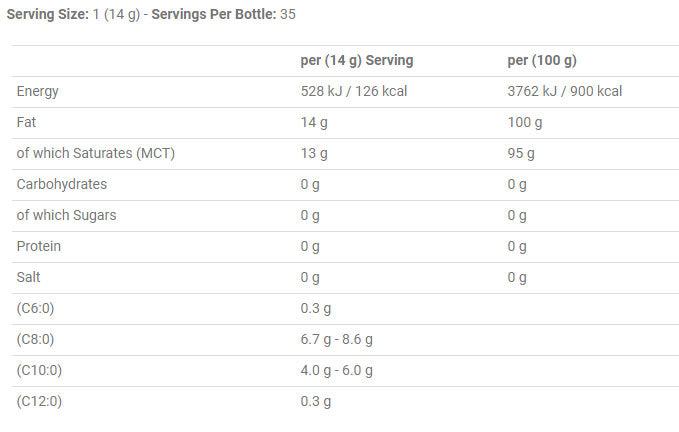Click the (C10:0) fatty acid label
The width and height of the screenshot is (679, 432).
[40, 370]
